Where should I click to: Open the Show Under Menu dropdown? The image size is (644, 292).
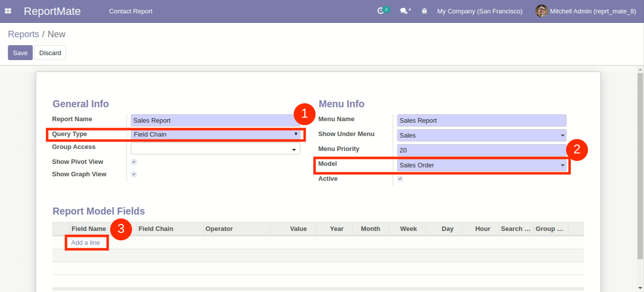point(481,135)
